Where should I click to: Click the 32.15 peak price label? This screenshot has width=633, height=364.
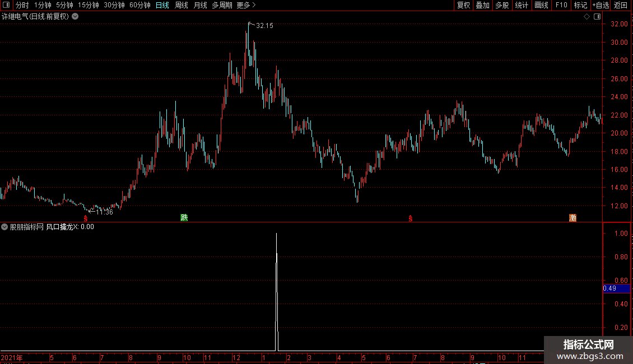(264, 26)
